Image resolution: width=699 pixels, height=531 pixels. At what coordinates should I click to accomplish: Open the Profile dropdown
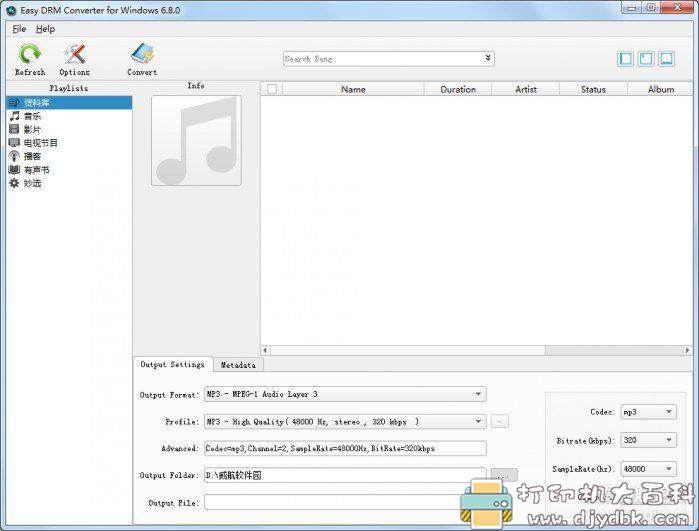(345, 421)
